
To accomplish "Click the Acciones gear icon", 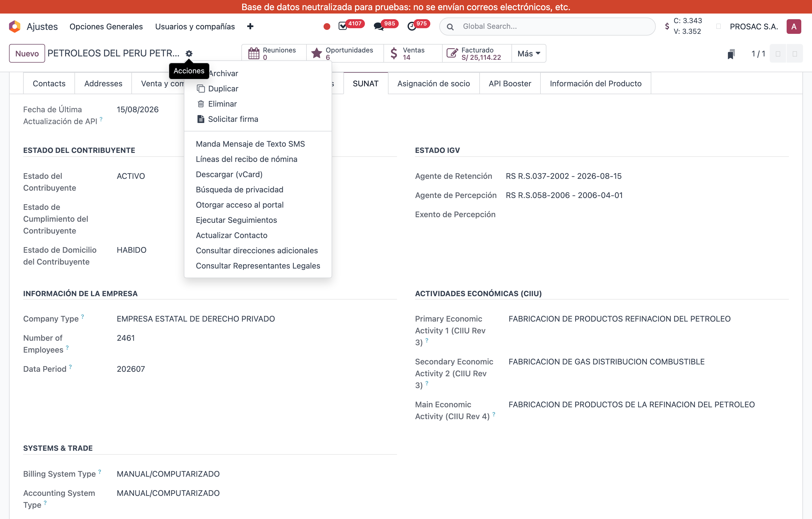I will click(189, 53).
